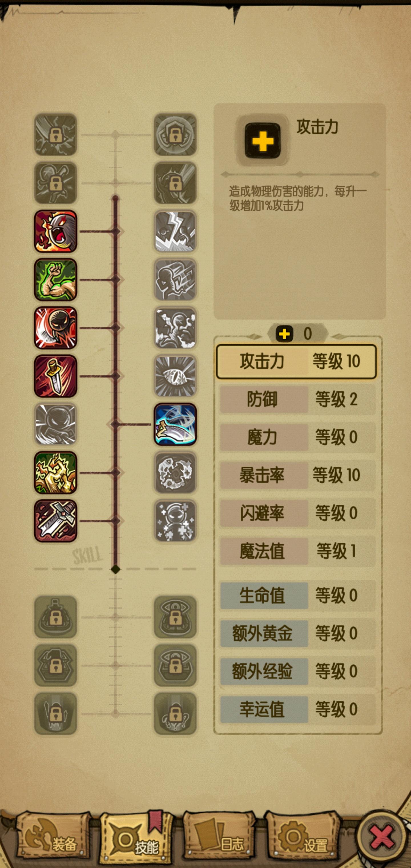411x868 pixels.
Task: Tap the top-left locked skill slot
Action: 56,135
